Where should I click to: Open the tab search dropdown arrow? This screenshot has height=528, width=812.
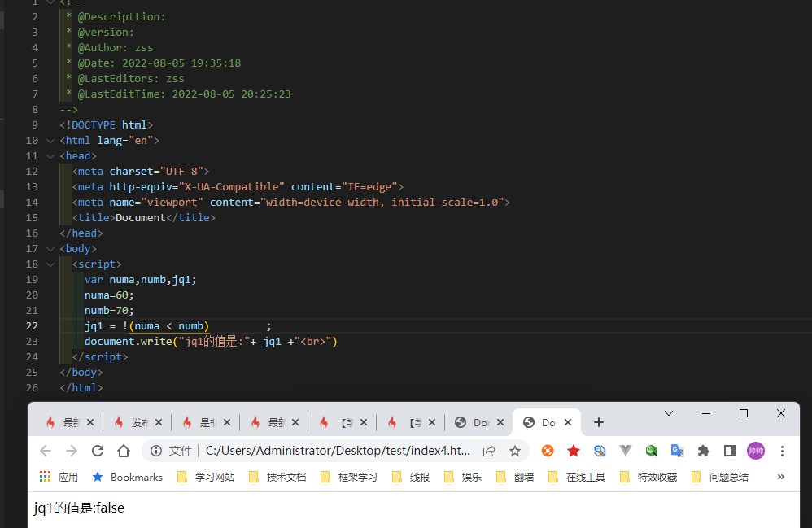click(x=669, y=413)
